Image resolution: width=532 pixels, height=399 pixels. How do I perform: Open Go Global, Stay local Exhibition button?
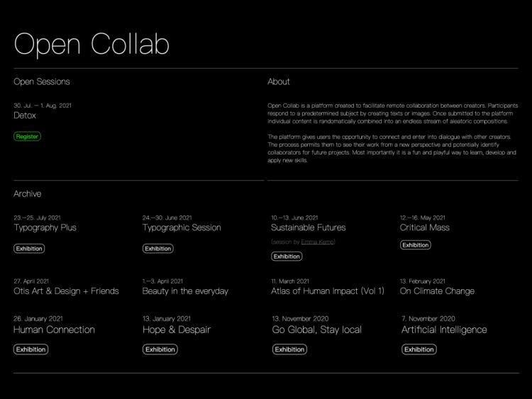click(289, 349)
